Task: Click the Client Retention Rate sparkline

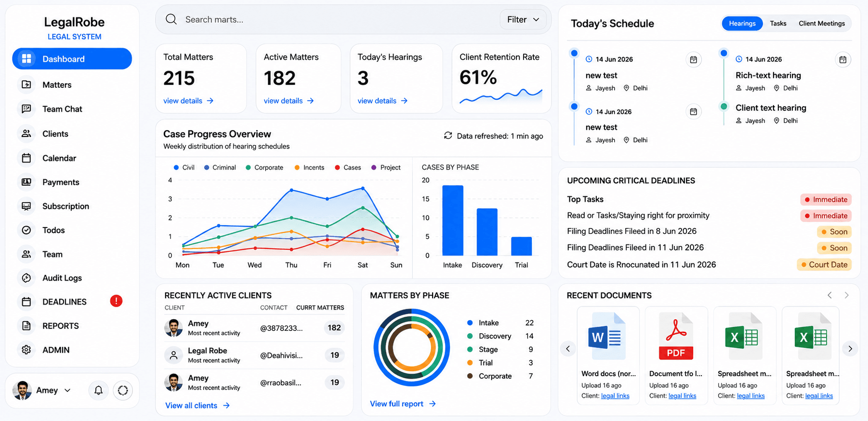Action: pyautogui.click(x=501, y=95)
